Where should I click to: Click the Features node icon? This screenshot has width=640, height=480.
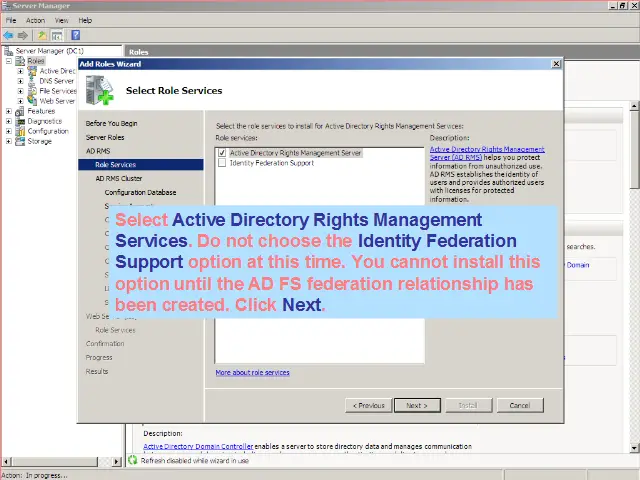[20, 111]
